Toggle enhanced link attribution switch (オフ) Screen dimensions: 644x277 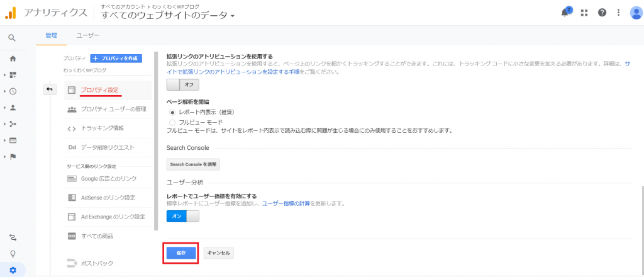point(182,84)
